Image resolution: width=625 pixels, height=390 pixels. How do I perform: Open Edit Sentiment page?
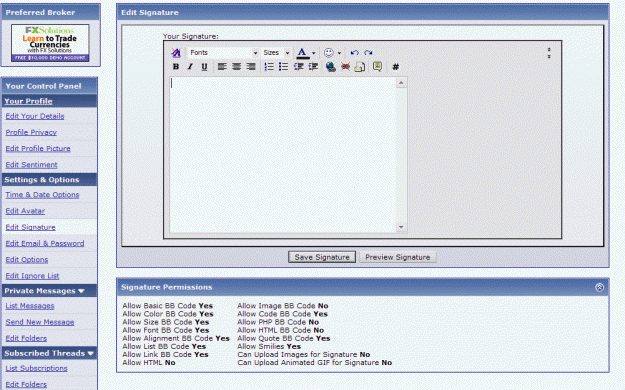pos(31,165)
